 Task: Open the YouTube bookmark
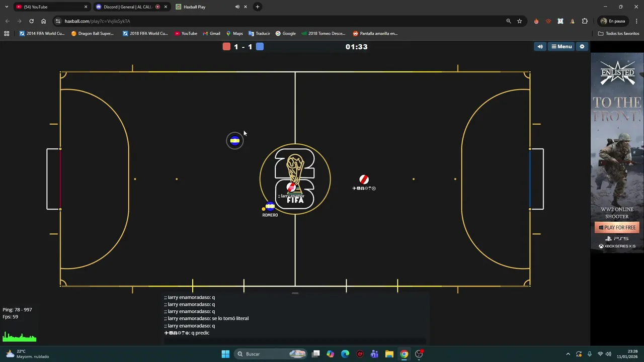pos(186,34)
